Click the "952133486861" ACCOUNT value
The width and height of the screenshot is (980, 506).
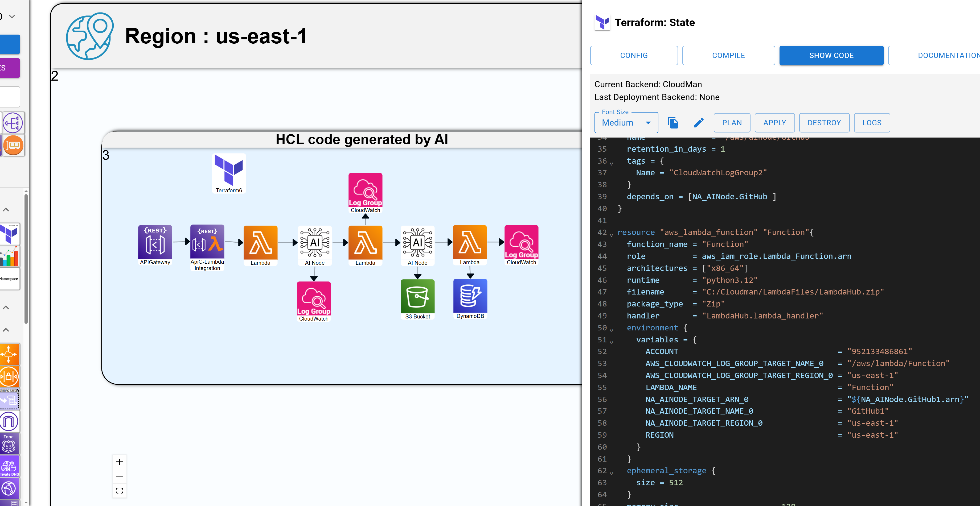point(879,351)
